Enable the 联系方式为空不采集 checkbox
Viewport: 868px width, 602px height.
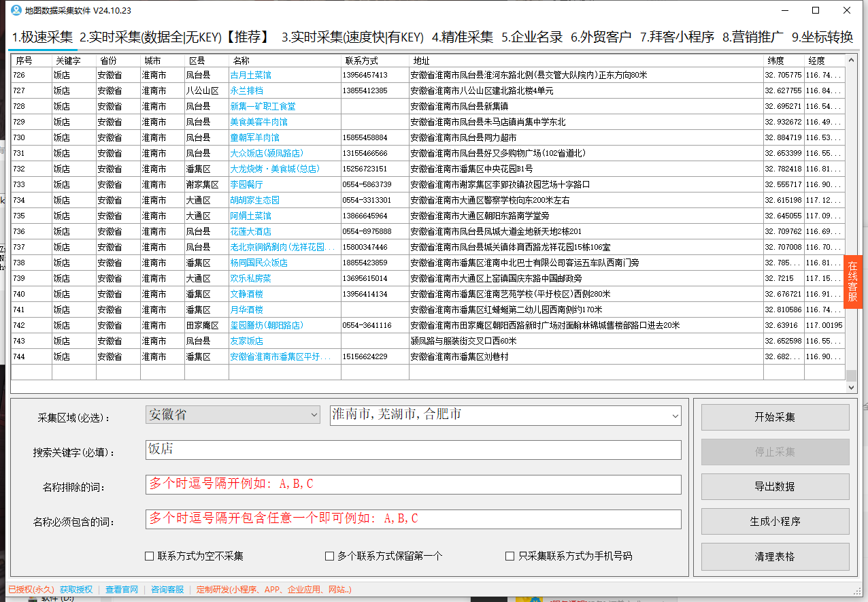tap(148, 556)
